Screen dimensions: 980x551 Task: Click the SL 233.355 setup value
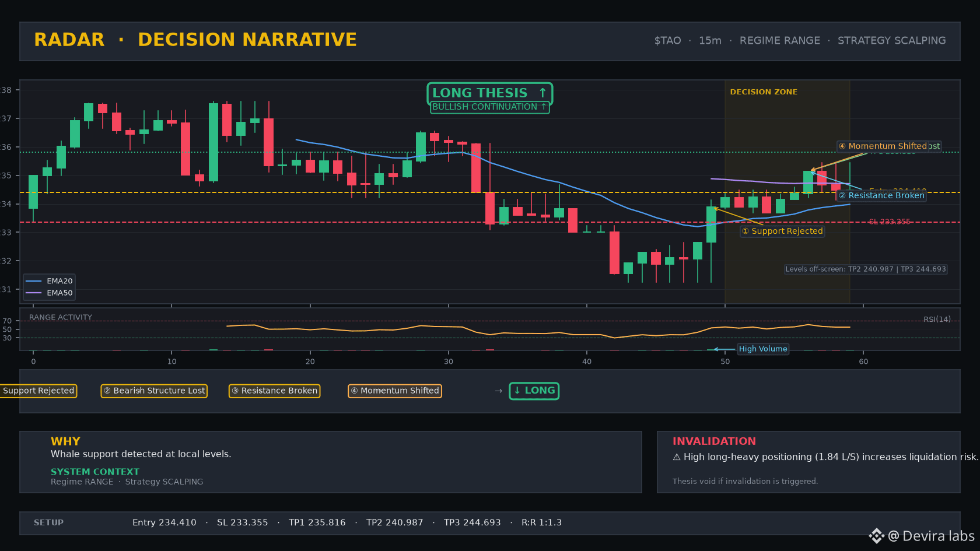(x=243, y=523)
